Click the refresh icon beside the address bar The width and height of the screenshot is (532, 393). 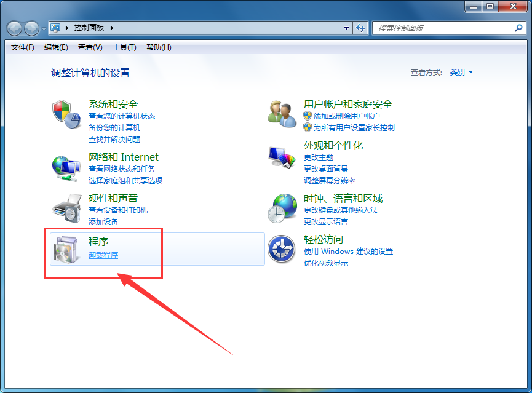tap(361, 28)
